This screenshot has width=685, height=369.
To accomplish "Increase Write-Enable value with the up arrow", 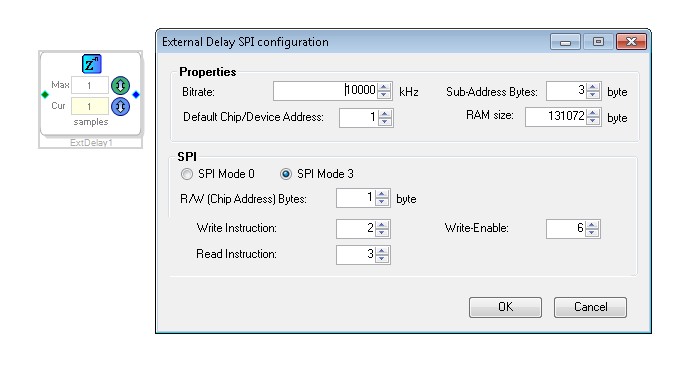I will [x=592, y=225].
